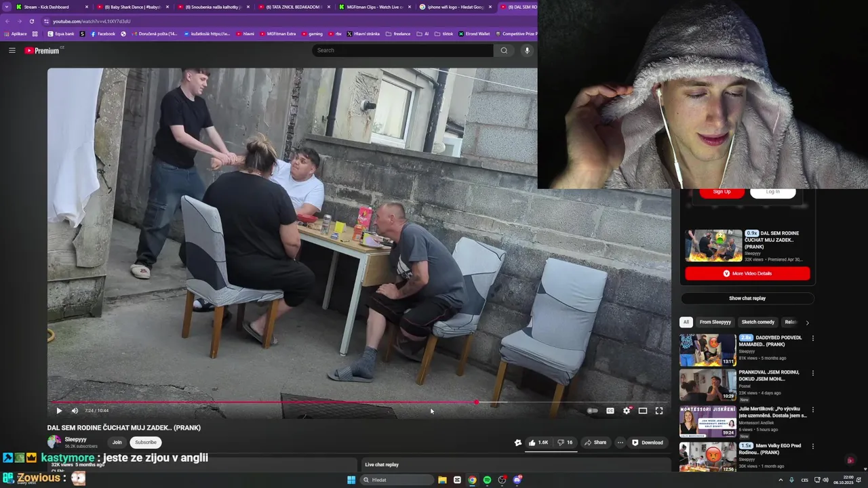Switch to the Baby Shark Dance tab
Image resolution: width=868 pixels, height=488 pixels.
132,7
